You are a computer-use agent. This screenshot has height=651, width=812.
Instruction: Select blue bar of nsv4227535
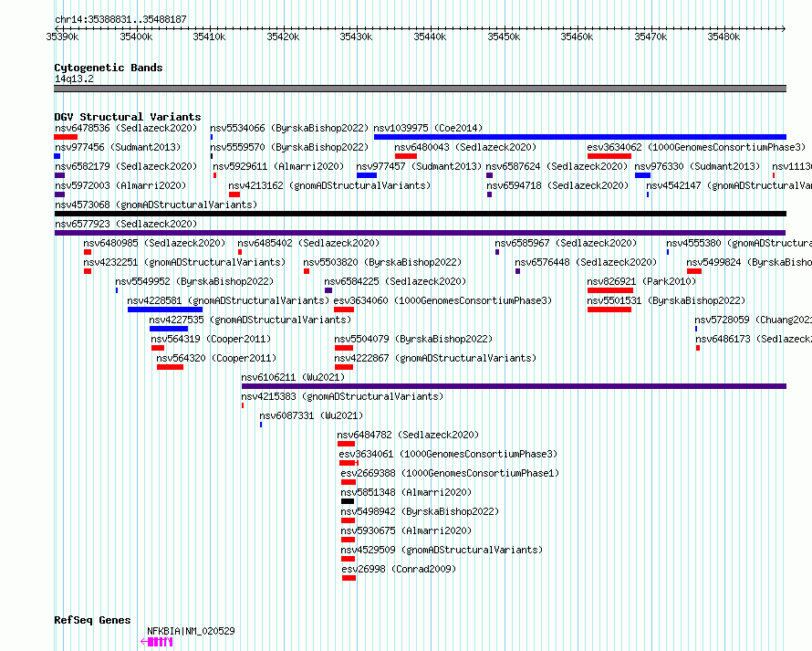point(169,329)
